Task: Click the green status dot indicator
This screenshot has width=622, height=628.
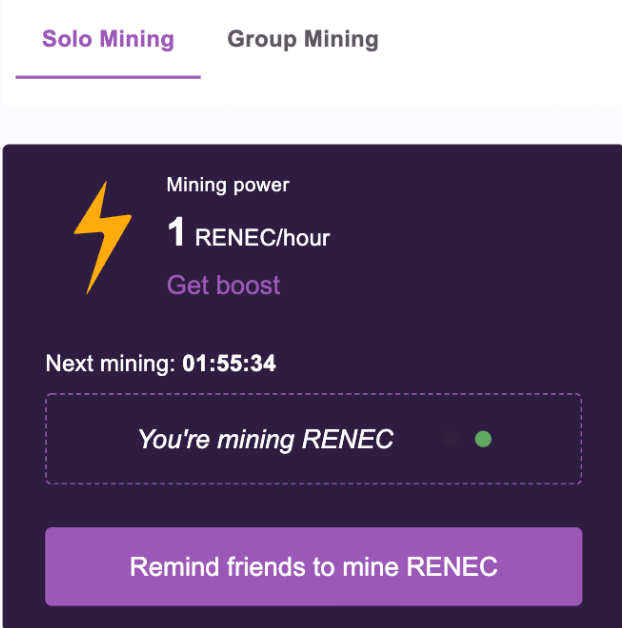Action: (483, 439)
